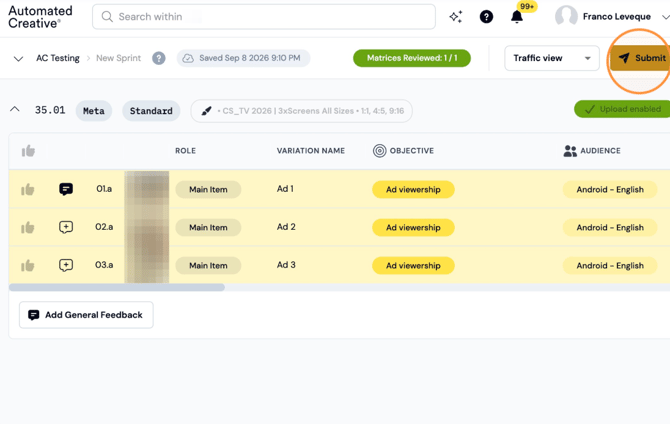Click variation name Ad 2
This screenshot has height=424, width=670.
tap(286, 227)
